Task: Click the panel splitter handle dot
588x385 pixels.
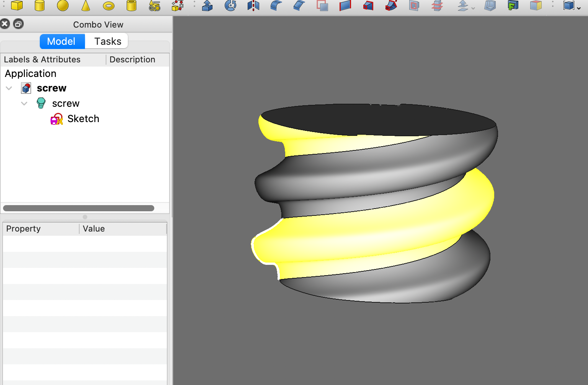Action: pyautogui.click(x=85, y=217)
